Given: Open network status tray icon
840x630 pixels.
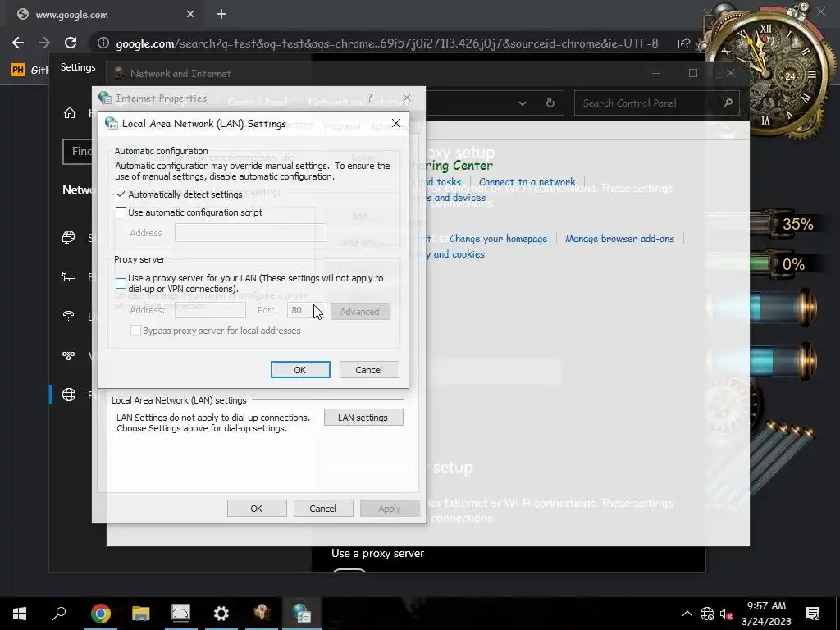Looking at the screenshot, I should (707, 614).
